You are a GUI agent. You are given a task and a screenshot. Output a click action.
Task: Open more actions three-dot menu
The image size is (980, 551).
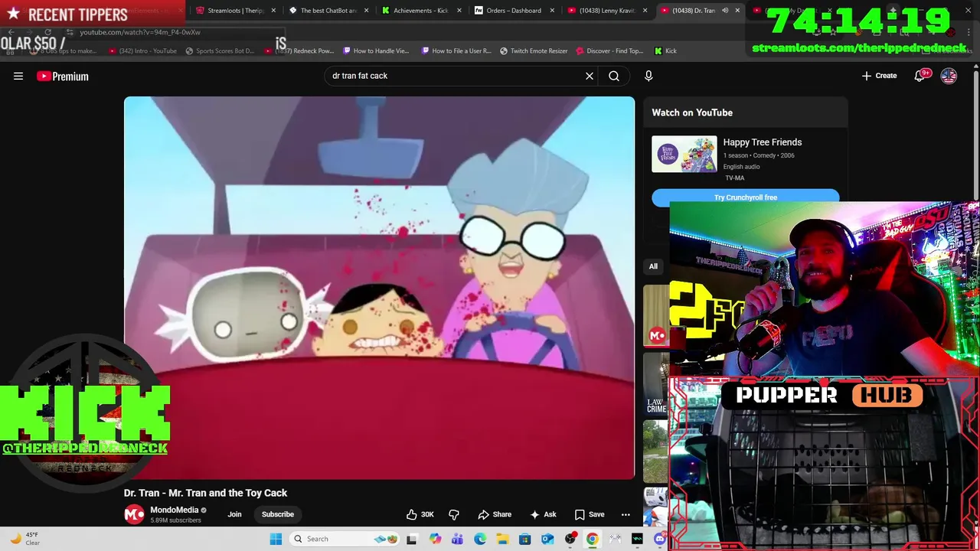click(626, 514)
